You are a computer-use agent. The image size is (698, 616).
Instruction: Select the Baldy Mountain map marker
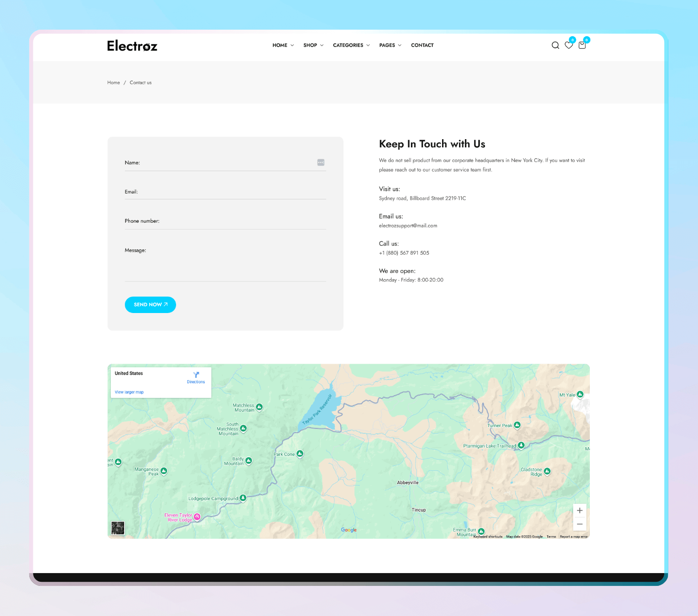[x=249, y=460]
